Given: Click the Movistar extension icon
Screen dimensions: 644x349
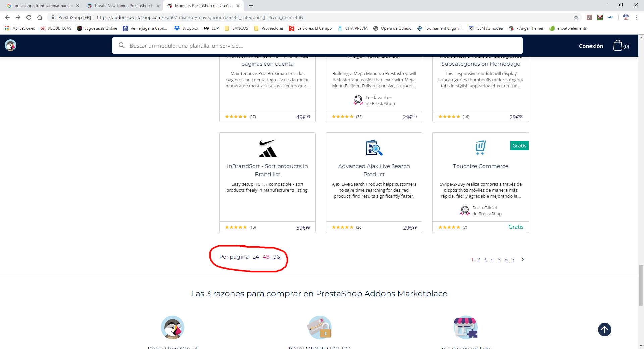Looking at the screenshot, I should coord(611,17).
